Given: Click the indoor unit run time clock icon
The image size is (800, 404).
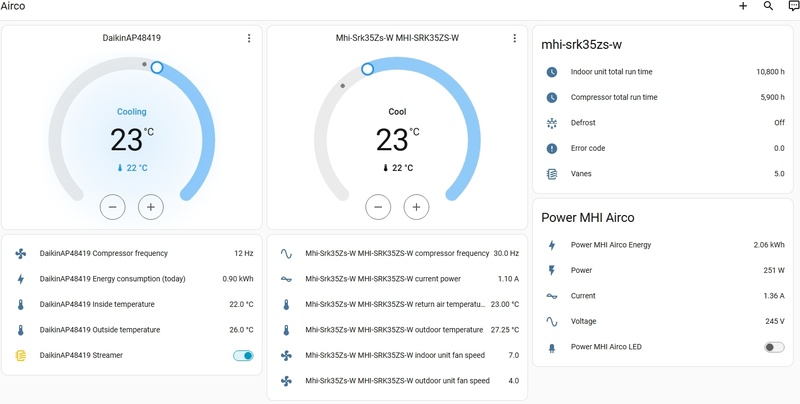Looking at the screenshot, I should [x=552, y=72].
